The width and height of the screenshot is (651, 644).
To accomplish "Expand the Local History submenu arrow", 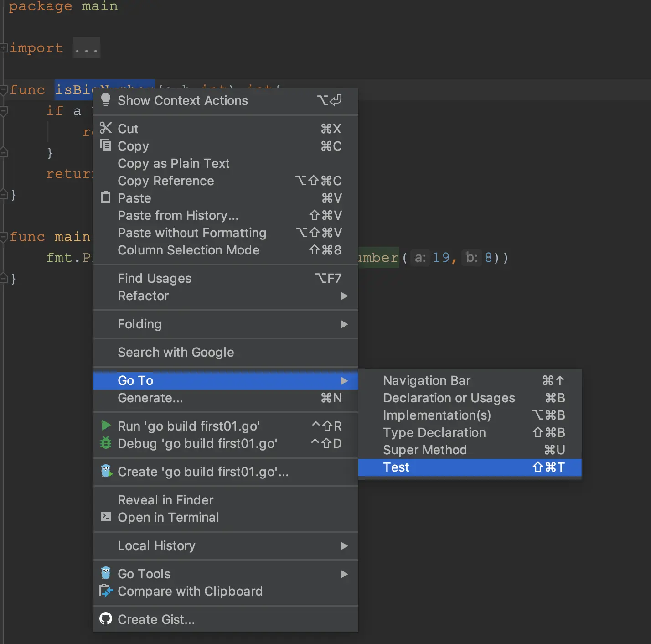I will (344, 546).
